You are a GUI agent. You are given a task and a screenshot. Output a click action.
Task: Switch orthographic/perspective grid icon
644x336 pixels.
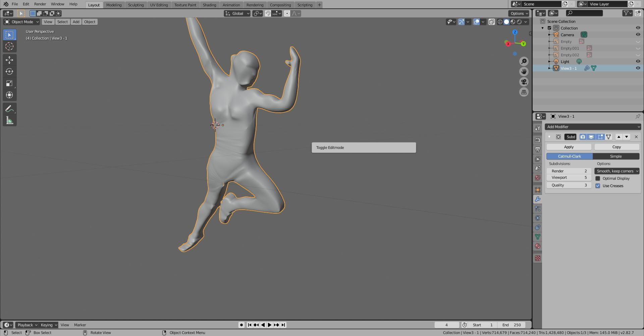pos(524,92)
